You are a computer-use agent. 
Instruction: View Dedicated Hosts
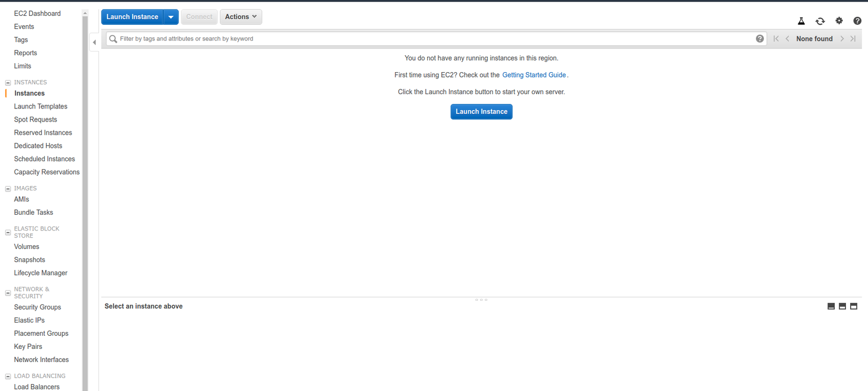click(x=38, y=146)
